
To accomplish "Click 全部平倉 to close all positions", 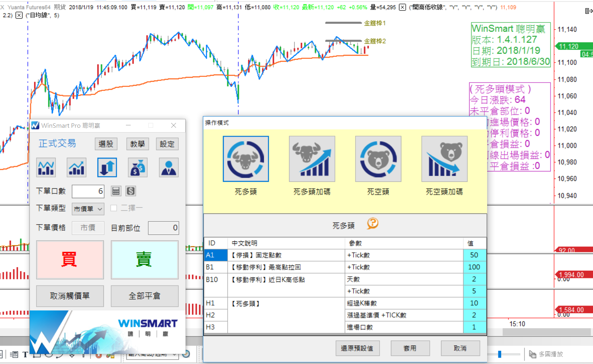I will click(x=145, y=296).
